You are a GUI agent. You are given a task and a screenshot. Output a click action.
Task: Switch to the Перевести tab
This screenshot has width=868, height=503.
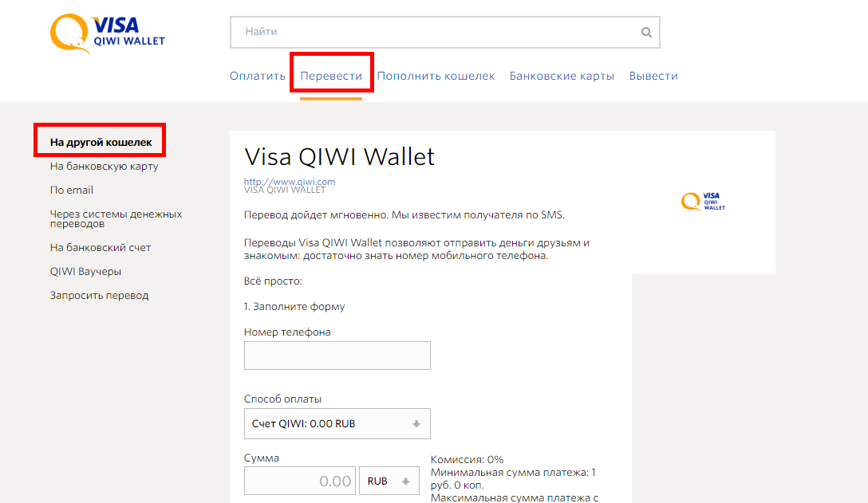331,76
